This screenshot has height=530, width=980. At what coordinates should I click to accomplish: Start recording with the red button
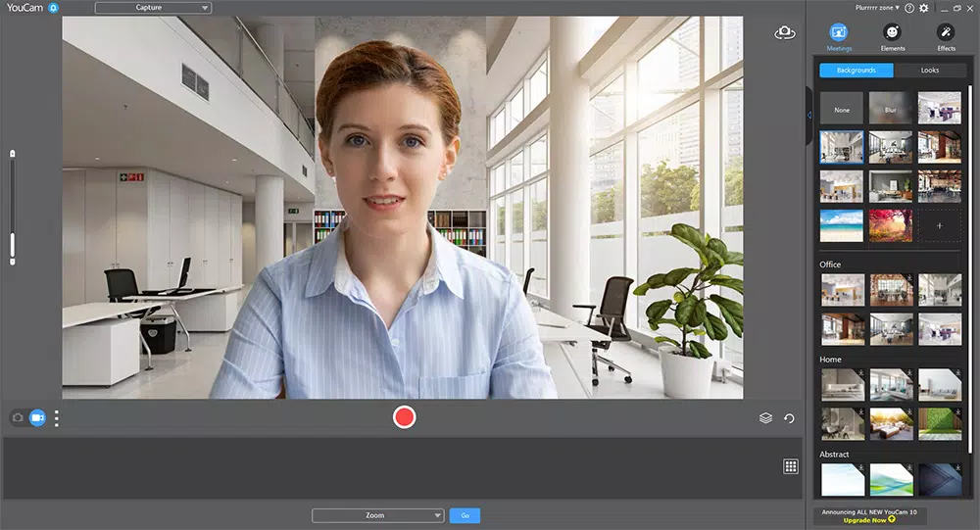coord(405,417)
